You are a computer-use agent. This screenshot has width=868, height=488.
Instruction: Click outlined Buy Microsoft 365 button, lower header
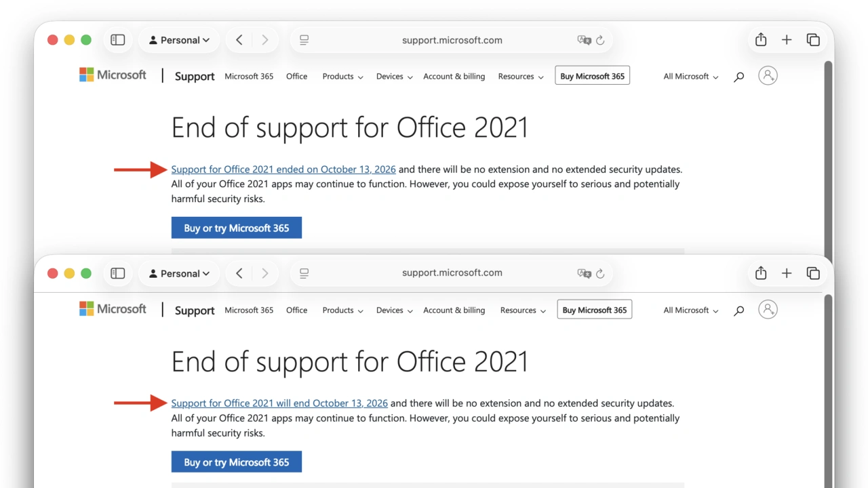[x=594, y=310]
